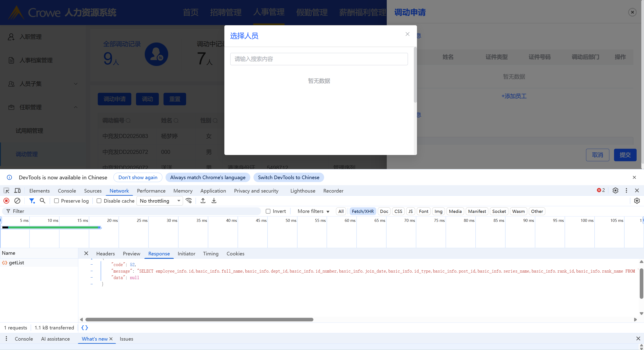Select the inspect element picker icon
The image size is (644, 350).
click(x=6, y=191)
